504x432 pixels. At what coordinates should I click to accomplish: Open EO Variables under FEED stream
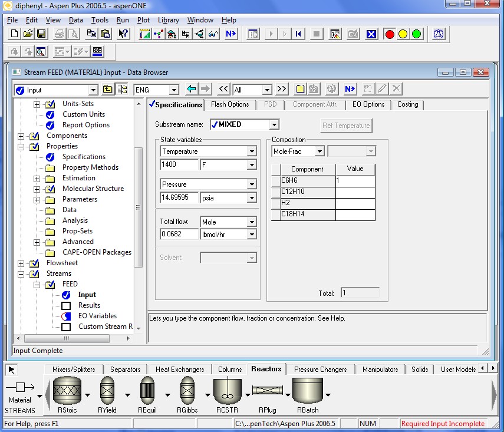97,316
